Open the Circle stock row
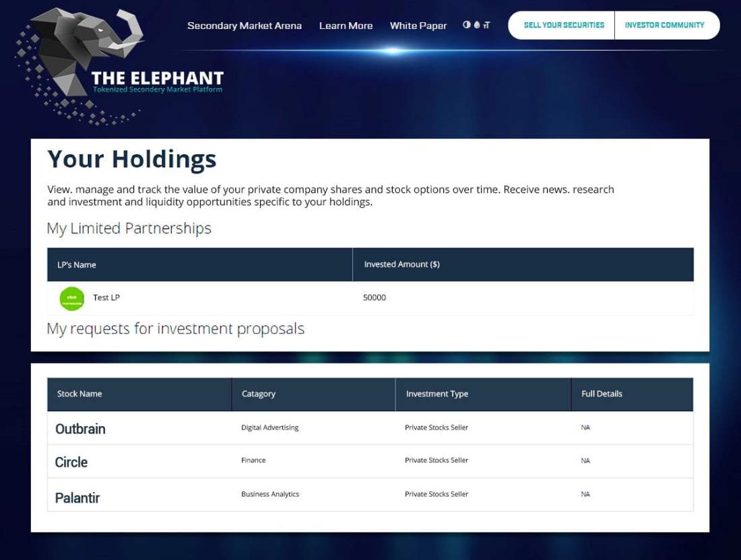The height and width of the screenshot is (560, 741). click(370, 461)
